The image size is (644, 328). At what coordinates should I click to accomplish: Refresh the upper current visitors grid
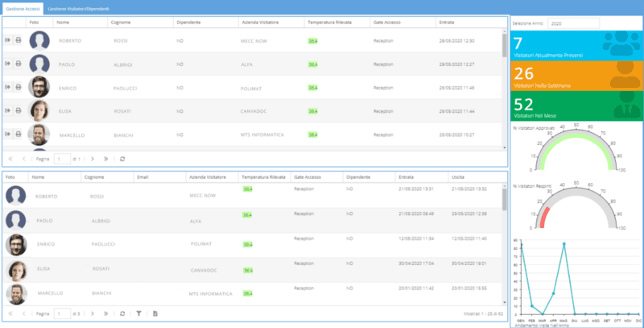[x=122, y=159]
